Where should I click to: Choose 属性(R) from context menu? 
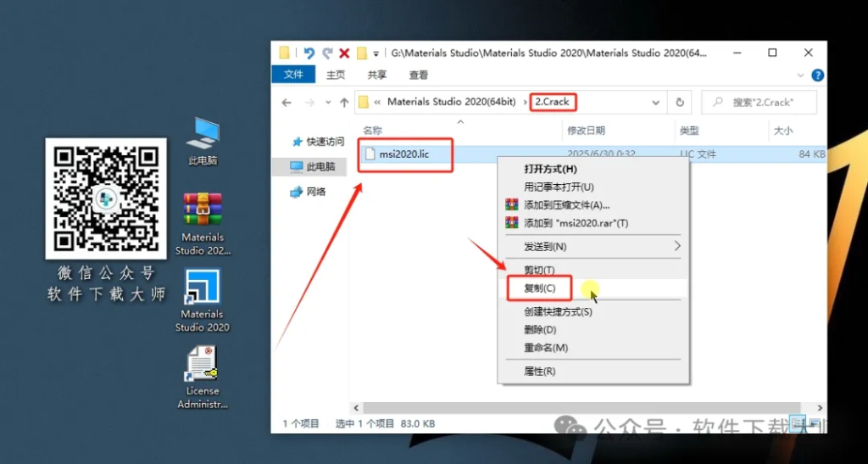pos(593,371)
